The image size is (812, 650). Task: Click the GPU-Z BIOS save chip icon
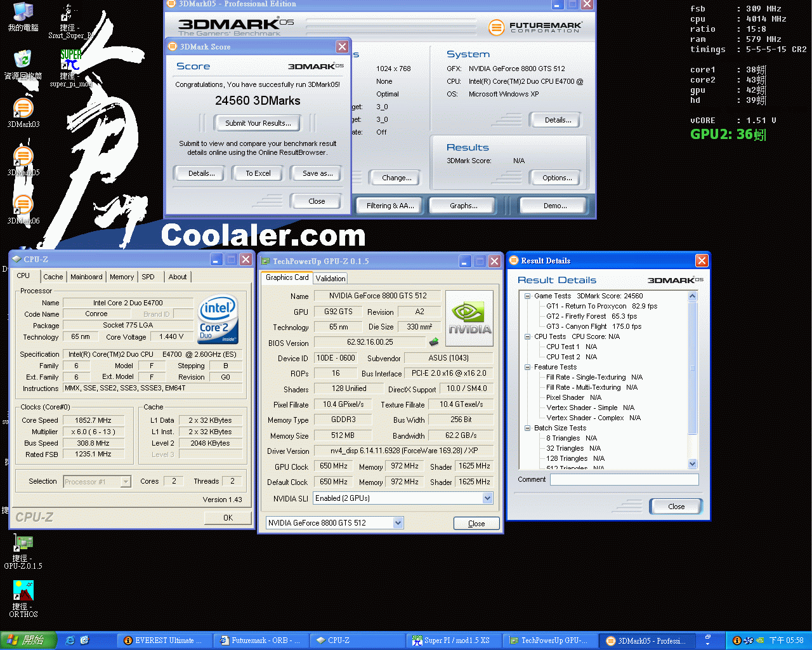point(434,342)
